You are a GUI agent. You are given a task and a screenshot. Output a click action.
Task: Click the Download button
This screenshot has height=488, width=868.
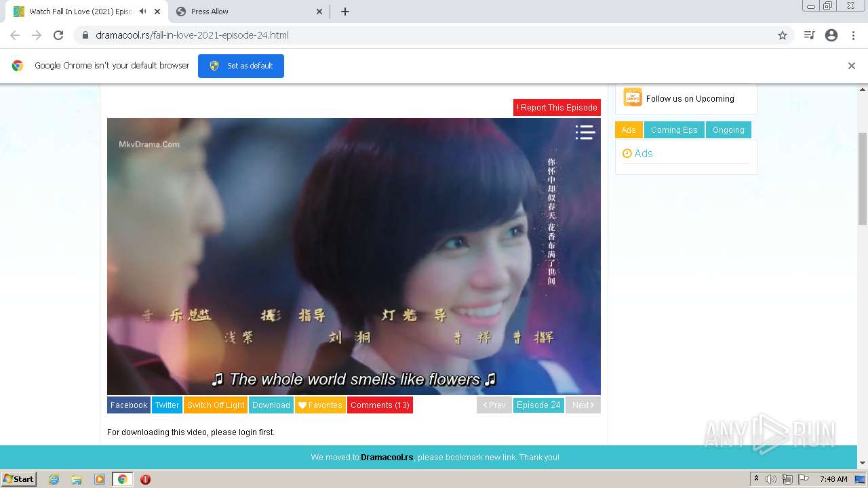pyautogui.click(x=271, y=405)
